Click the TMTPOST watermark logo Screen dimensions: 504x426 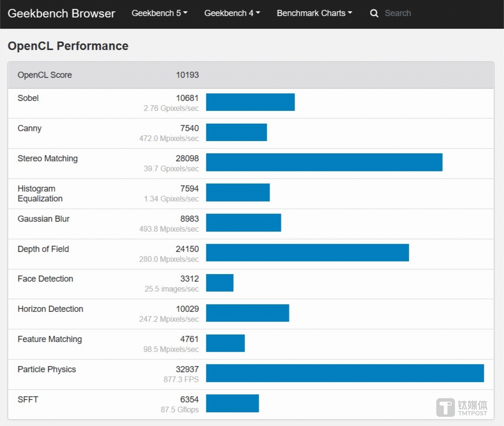tap(461, 407)
